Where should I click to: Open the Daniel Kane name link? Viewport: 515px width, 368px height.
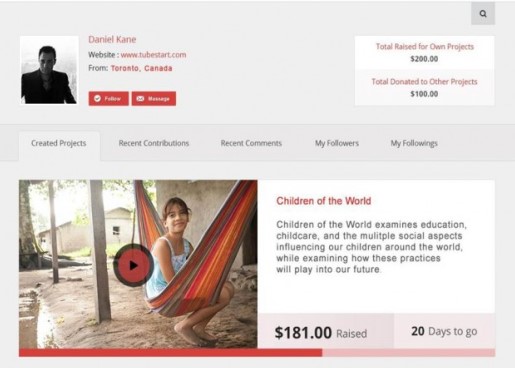(x=112, y=39)
